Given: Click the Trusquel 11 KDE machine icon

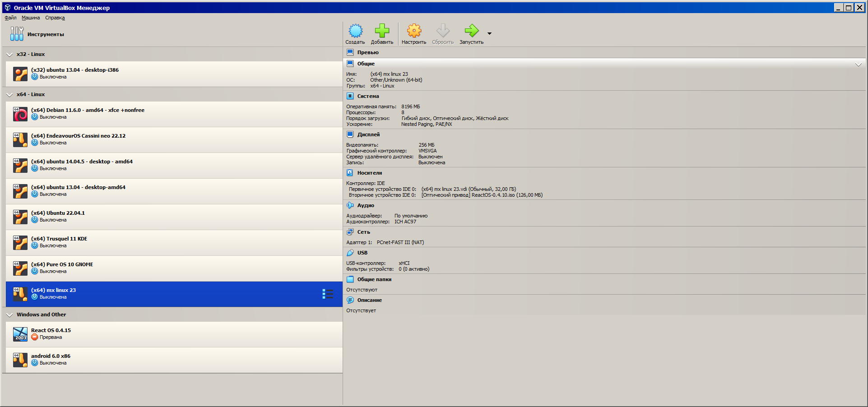Looking at the screenshot, I should pyautogui.click(x=20, y=243).
